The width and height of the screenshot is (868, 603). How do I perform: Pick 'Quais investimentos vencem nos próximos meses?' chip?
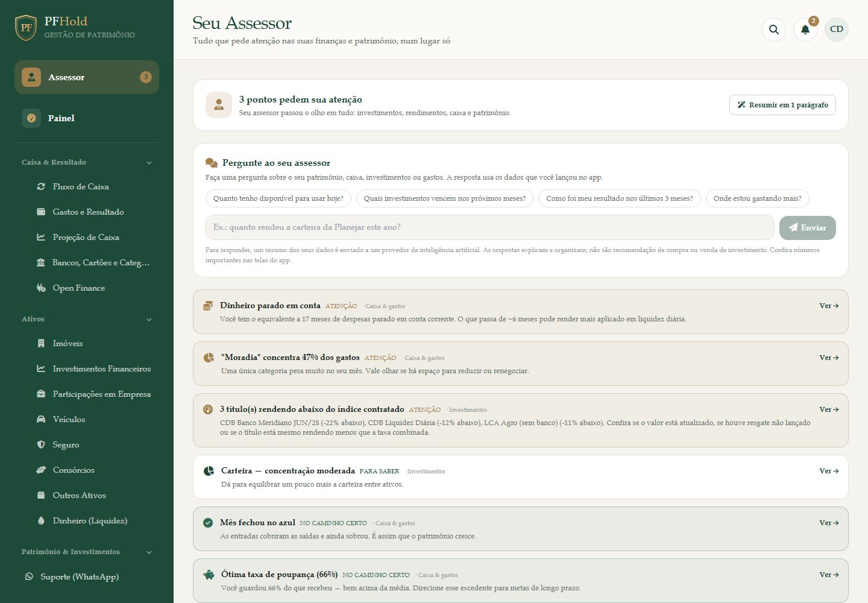(445, 198)
